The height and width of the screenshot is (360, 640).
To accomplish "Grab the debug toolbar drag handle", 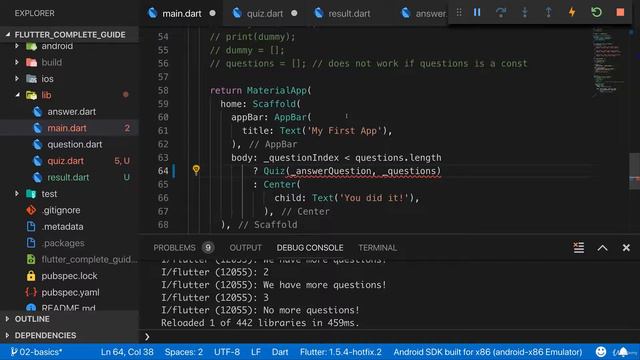I will pos(459,13).
